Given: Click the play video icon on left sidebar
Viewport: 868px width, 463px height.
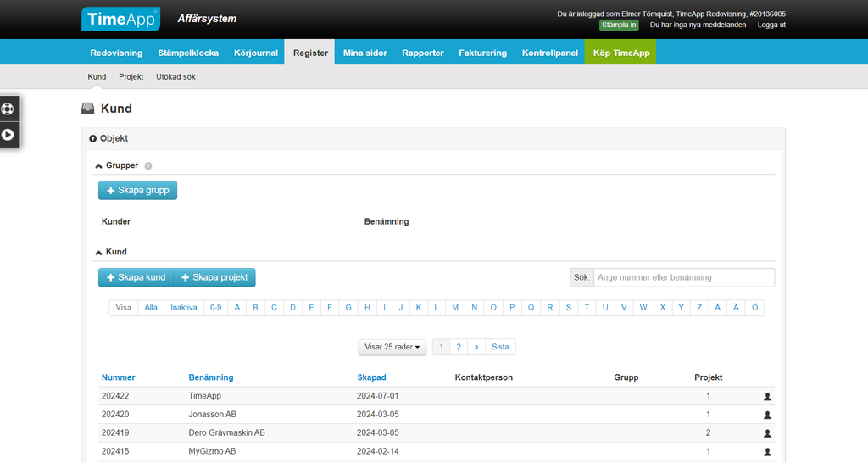Looking at the screenshot, I should [8, 134].
